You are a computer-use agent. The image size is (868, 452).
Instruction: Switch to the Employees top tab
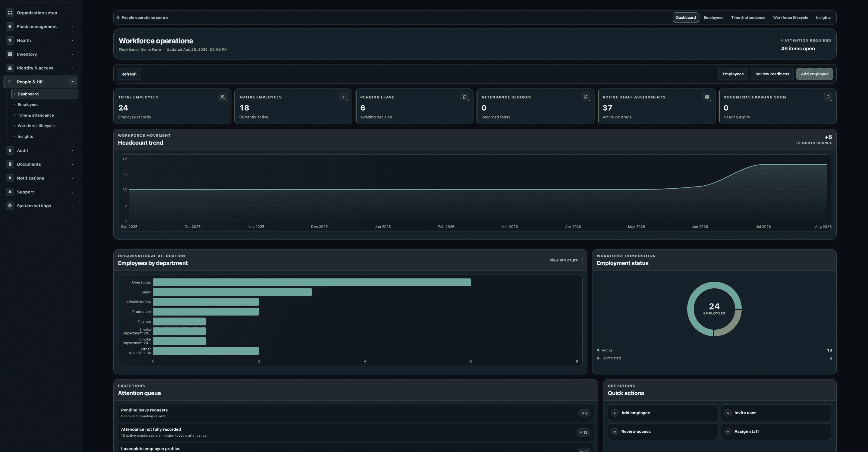pos(713,17)
